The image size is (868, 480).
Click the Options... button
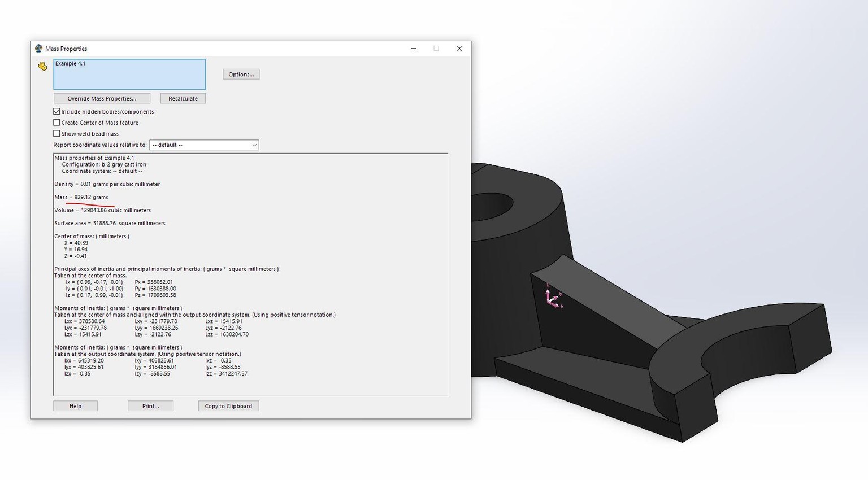241,75
